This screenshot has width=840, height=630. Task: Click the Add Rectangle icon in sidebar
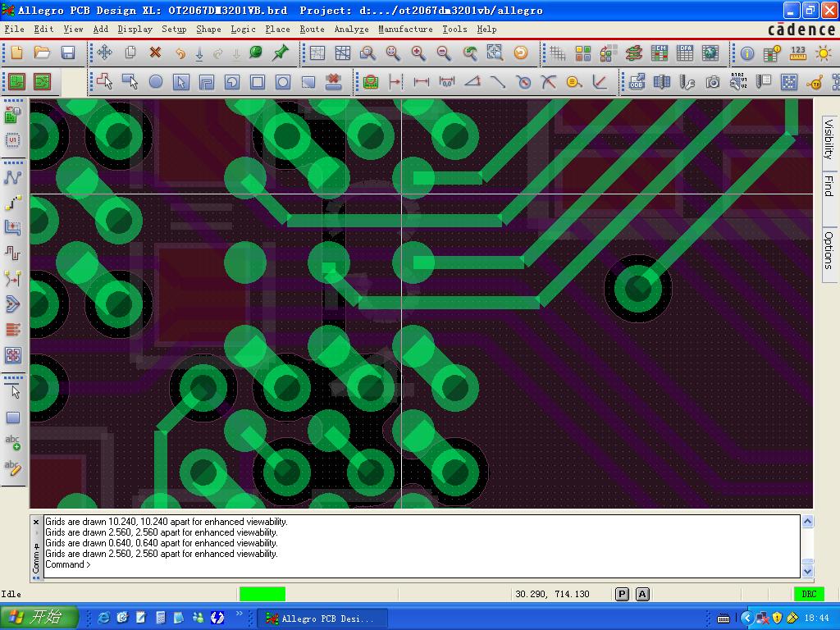[x=13, y=418]
